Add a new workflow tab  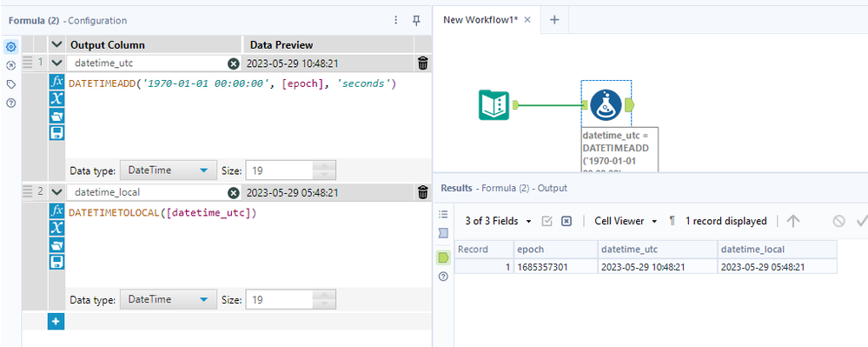click(x=554, y=20)
